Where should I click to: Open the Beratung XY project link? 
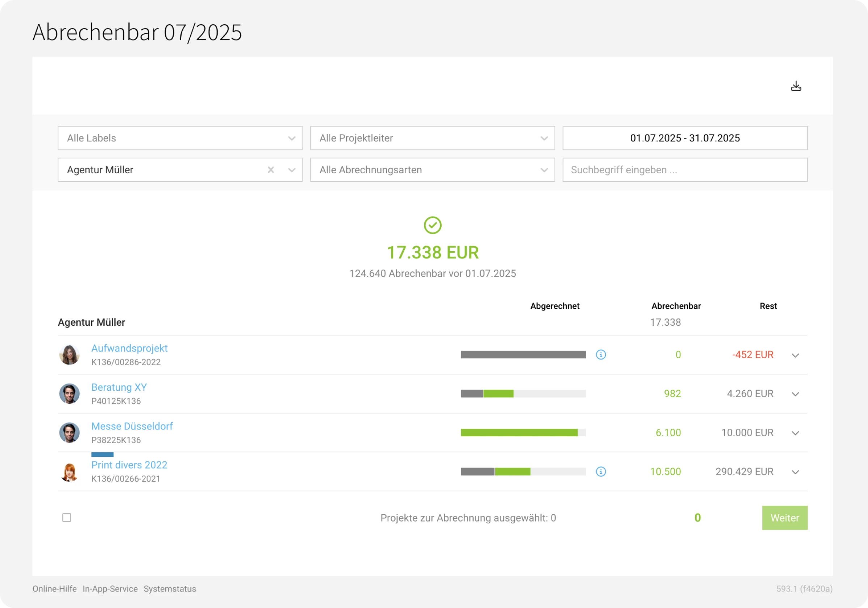(x=119, y=387)
